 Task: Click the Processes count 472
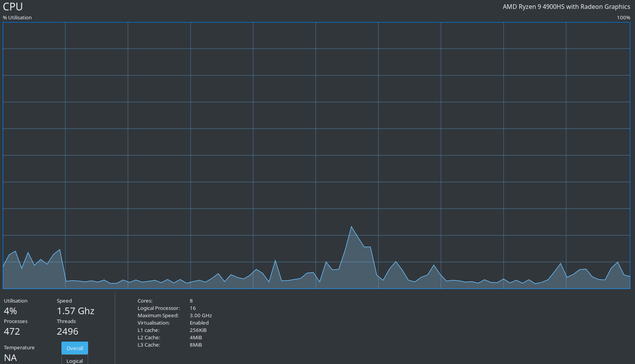click(x=12, y=331)
